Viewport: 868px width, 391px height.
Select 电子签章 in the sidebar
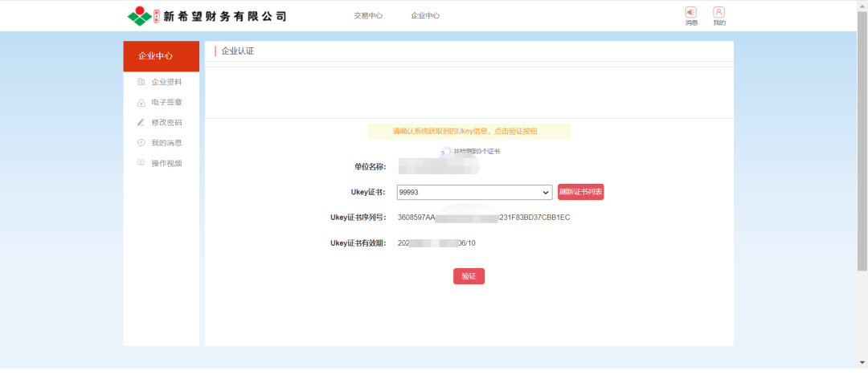pos(166,102)
